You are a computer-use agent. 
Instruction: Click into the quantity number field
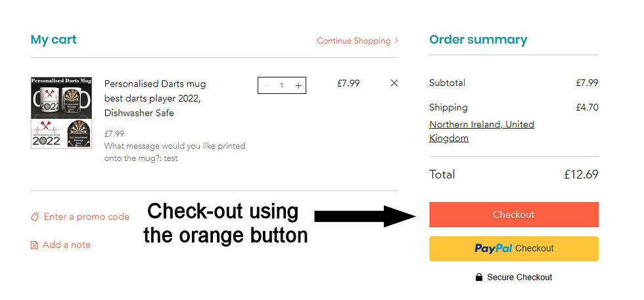(x=282, y=85)
